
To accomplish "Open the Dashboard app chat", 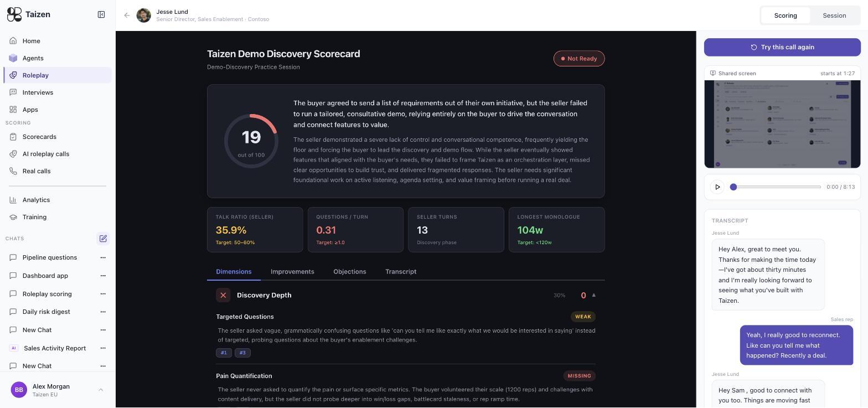I will pos(45,276).
